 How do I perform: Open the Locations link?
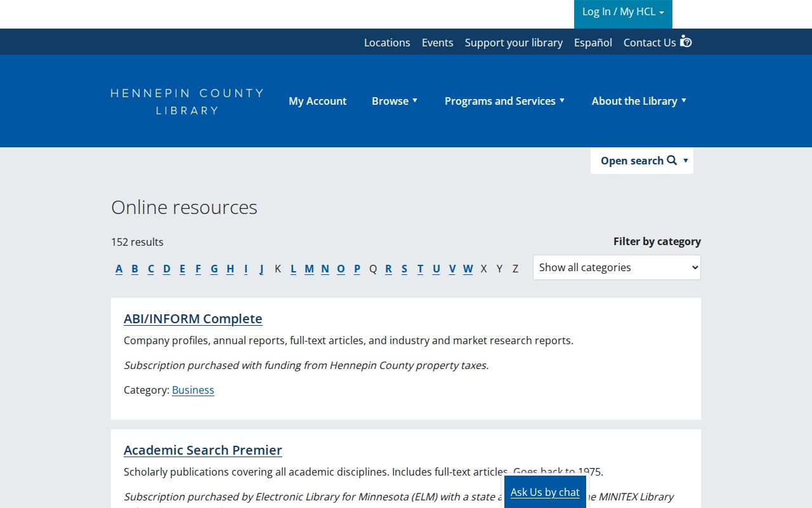(x=387, y=43)
